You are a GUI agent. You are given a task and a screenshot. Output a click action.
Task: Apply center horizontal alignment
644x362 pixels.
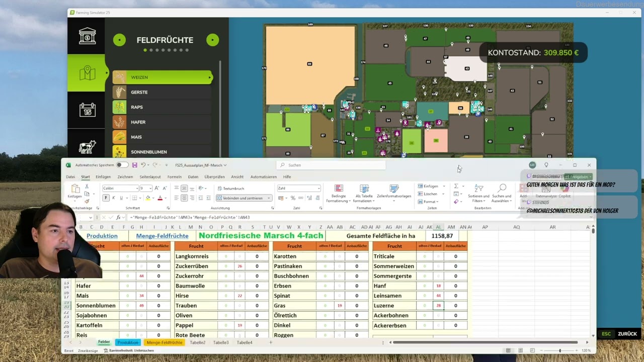click(184, 198)
